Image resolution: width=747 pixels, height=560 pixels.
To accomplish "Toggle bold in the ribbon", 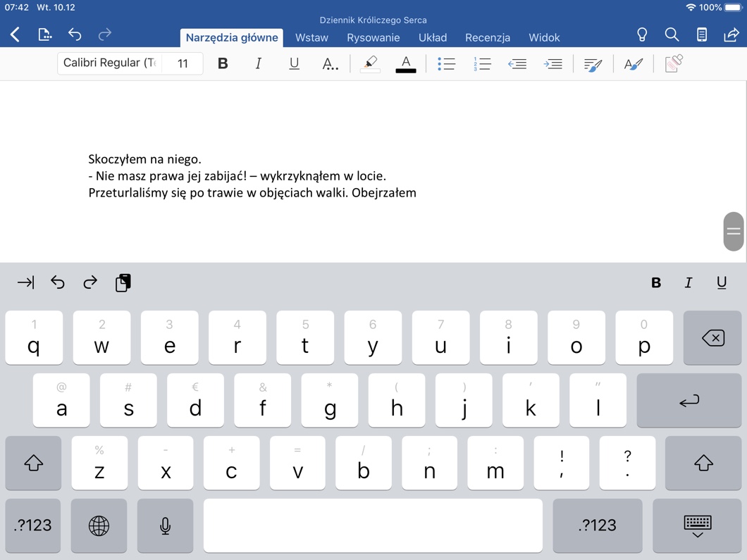I will point(223,63).
